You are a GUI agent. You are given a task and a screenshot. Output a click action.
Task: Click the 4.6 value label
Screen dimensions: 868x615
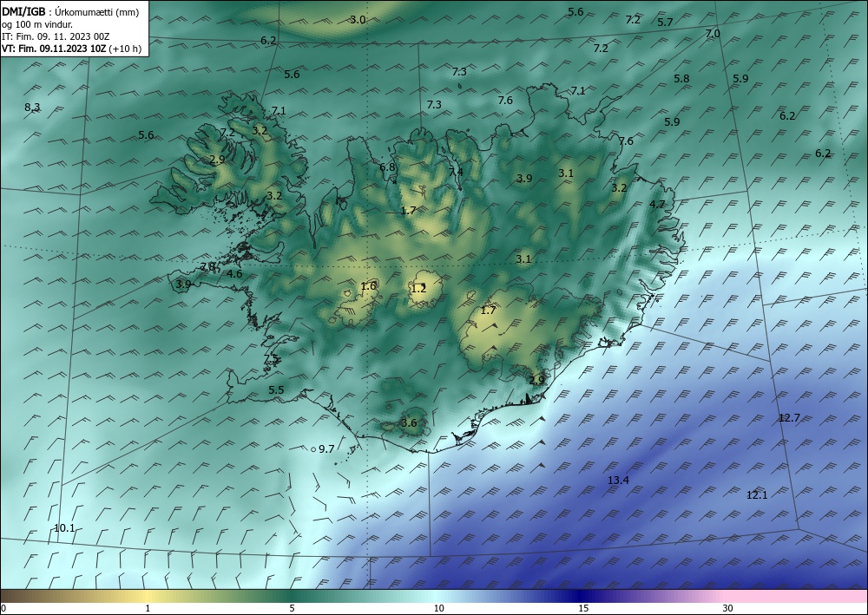point(234,274)
